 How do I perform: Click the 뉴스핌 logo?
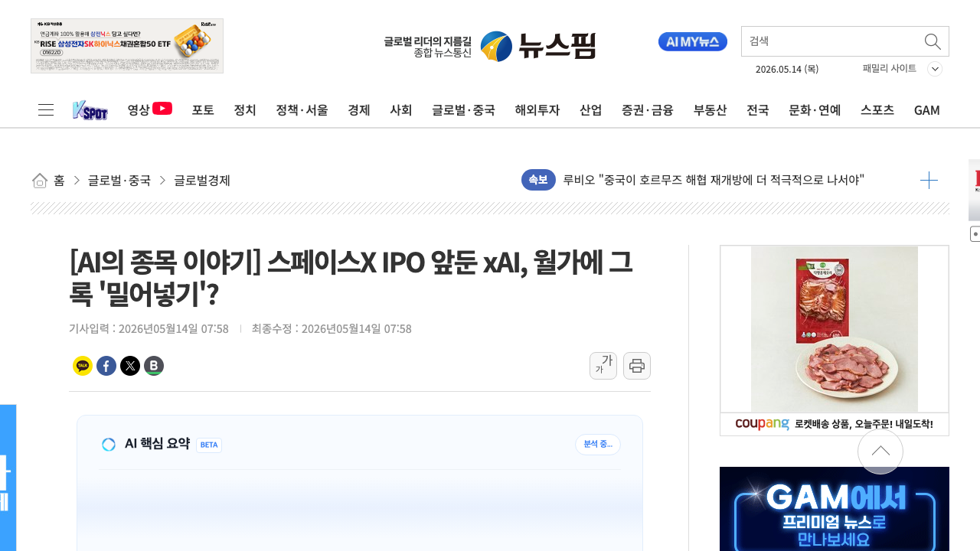click(x=538, y=47)
